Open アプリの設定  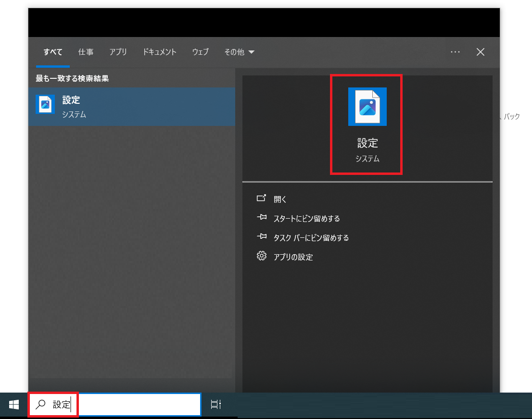(293, 257)
